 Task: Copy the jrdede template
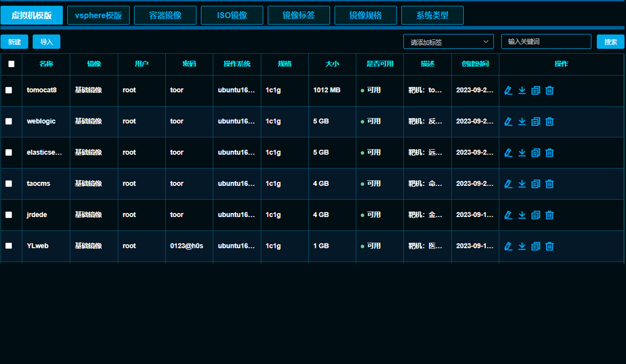click(536, 215)
